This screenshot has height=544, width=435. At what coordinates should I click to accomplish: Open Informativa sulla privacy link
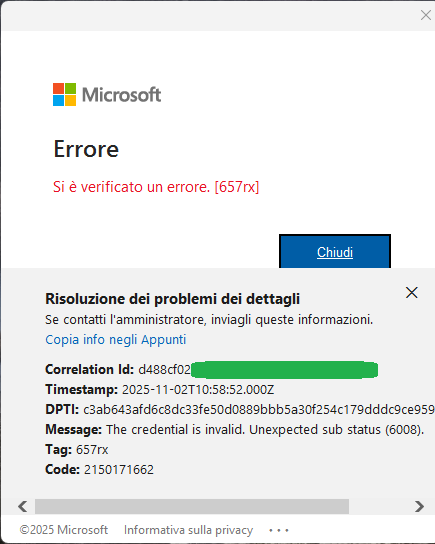pos(188,530)
